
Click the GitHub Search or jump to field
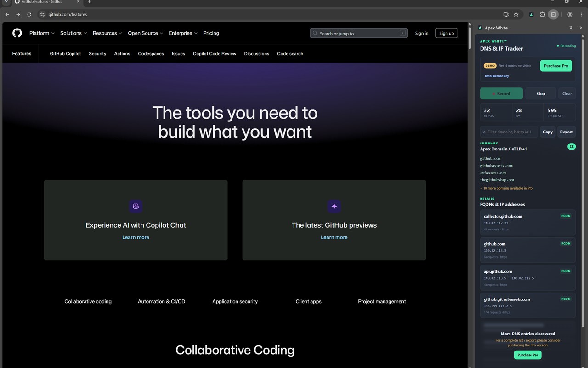(359, 33)
